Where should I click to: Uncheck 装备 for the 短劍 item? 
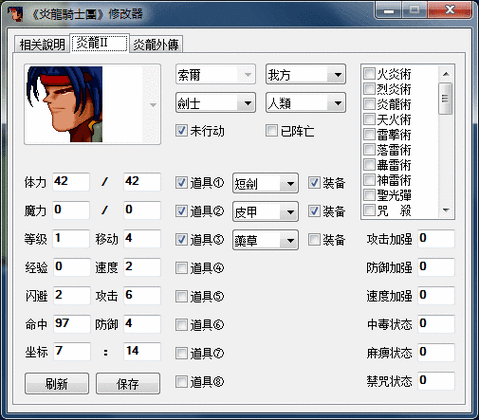[x=314, y=182]
